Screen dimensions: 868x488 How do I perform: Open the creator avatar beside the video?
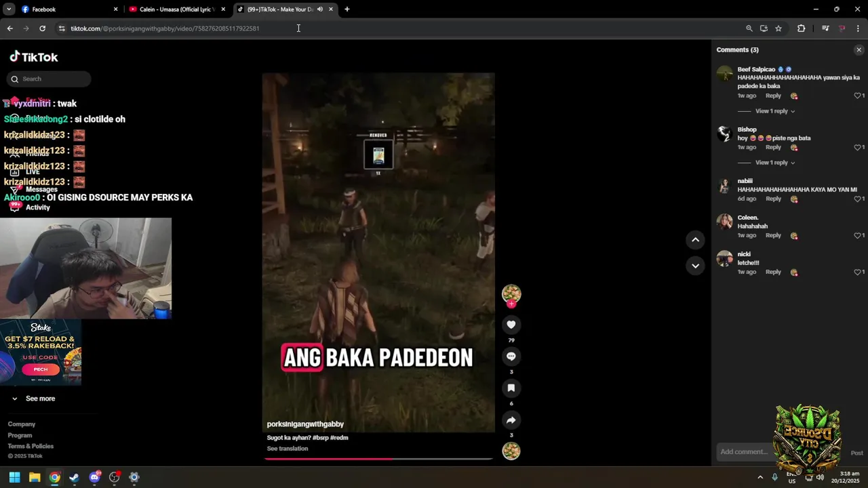pyautogui.click(x=511, y=293)
